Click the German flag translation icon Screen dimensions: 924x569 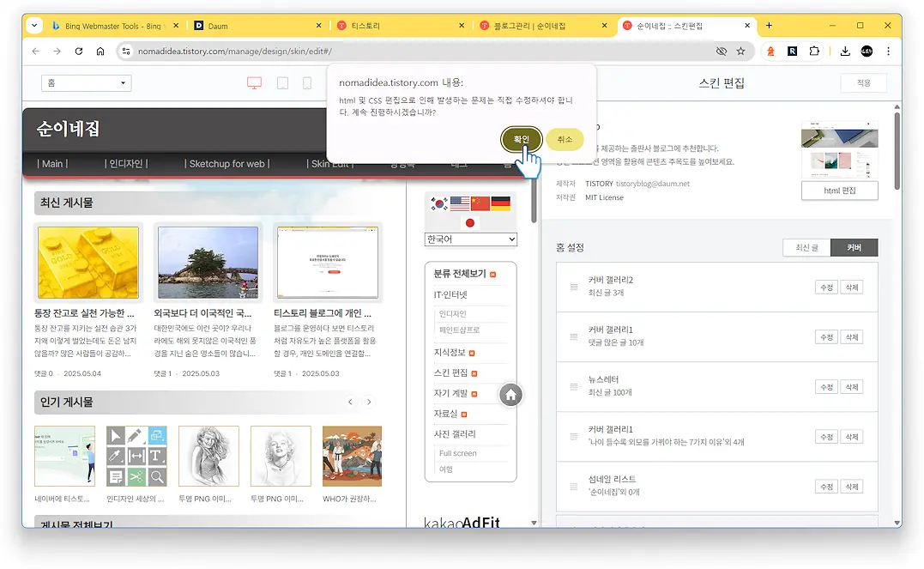pos(501,203)
